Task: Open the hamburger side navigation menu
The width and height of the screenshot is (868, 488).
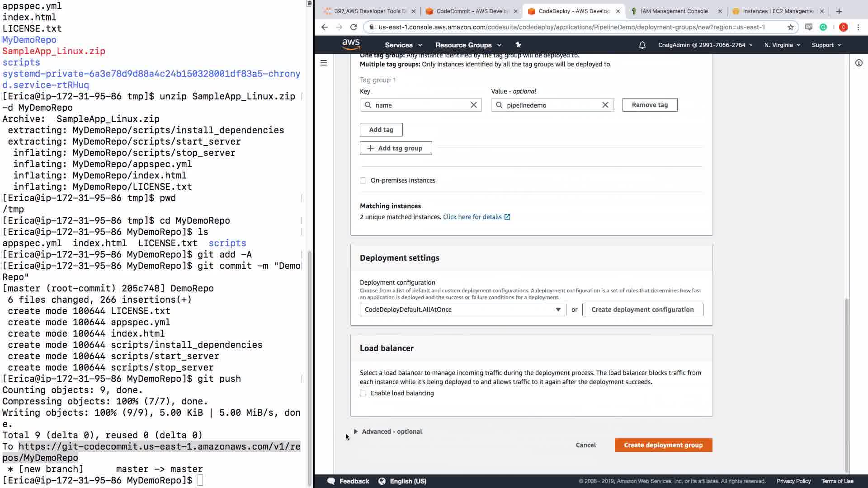Action: click(x=324, y=63)
